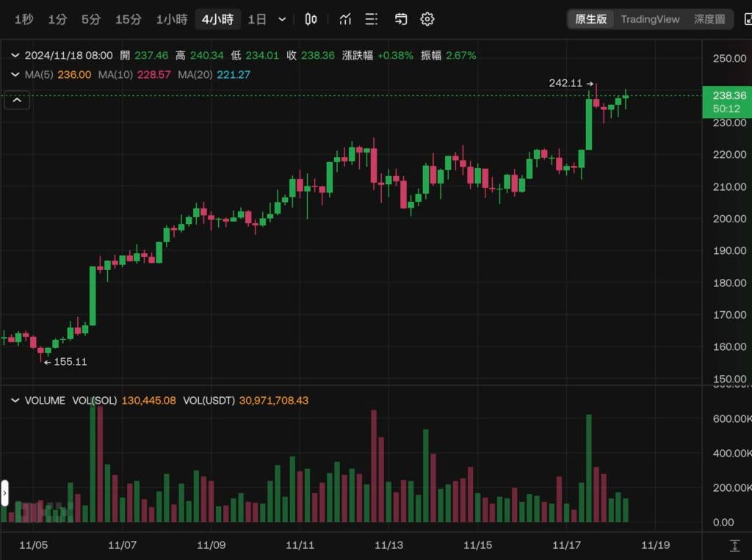Select the 1分 interval
Image resolution: width=752 pixels, height=560 pixels.
(x=57, y=19)
